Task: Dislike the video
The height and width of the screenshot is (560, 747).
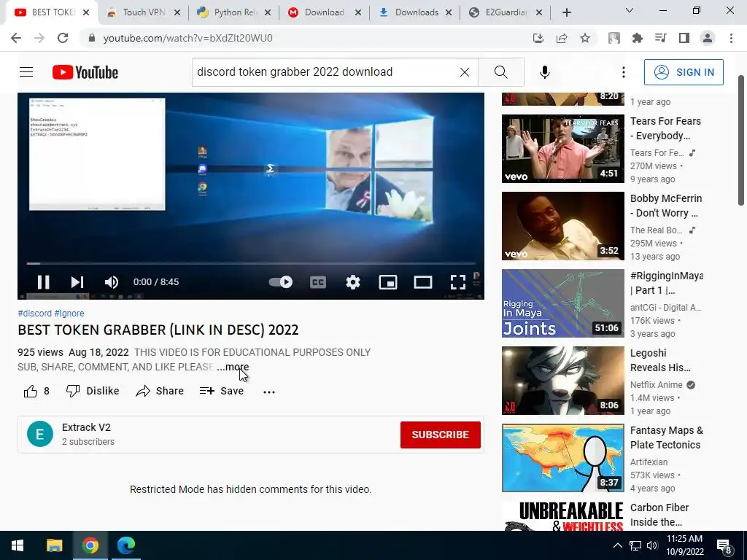Action: 93,391
